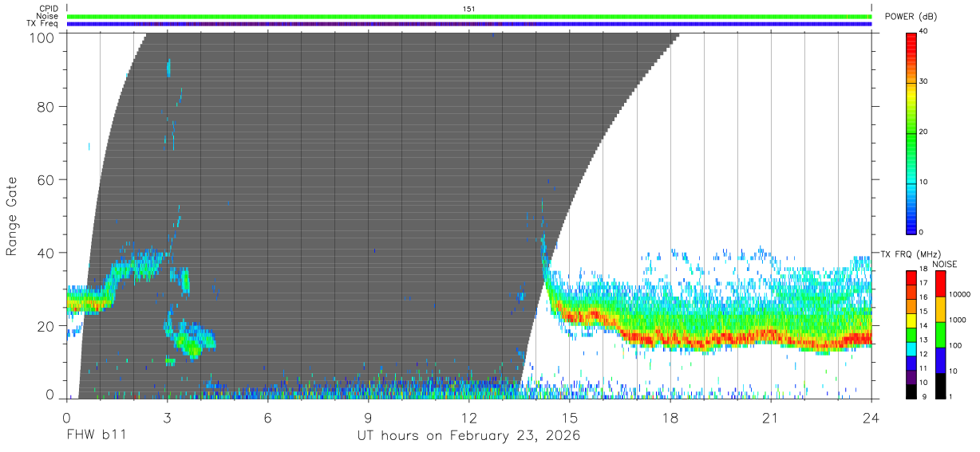980x452 pixels.
Task: Click the Noise label at top left
Action: 47,16
